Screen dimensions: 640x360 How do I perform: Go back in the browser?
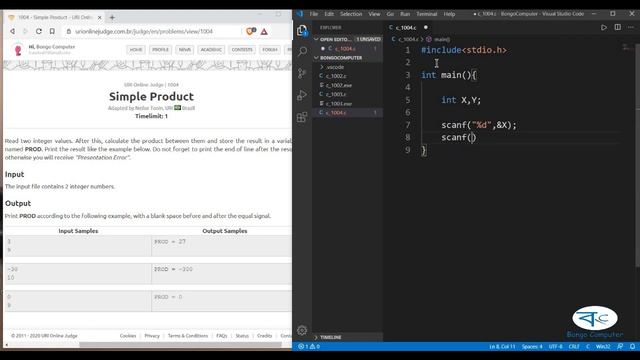(13, 31)
